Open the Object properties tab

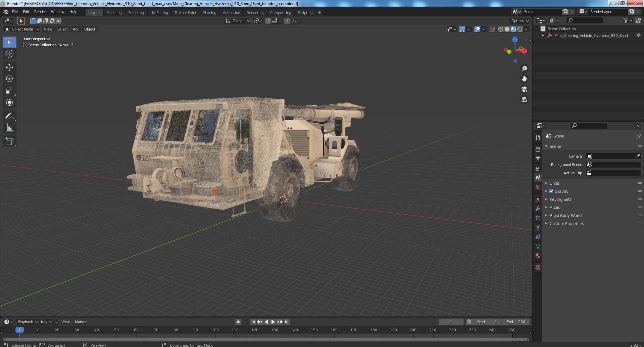click(538, 199)
